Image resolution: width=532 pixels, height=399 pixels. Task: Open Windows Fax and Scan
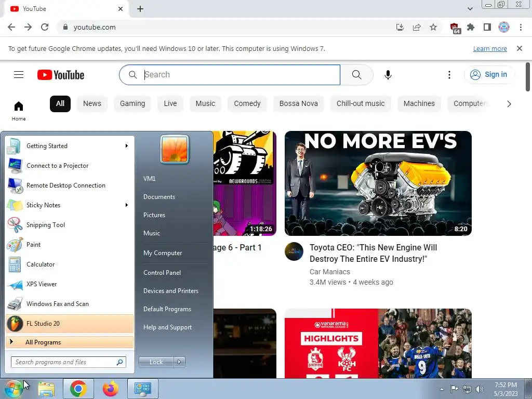[x=70, y=304]
